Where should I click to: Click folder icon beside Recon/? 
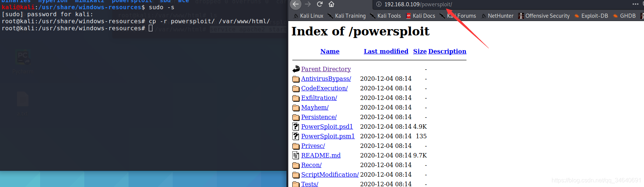pyautogui.click(x=296, y=165)
